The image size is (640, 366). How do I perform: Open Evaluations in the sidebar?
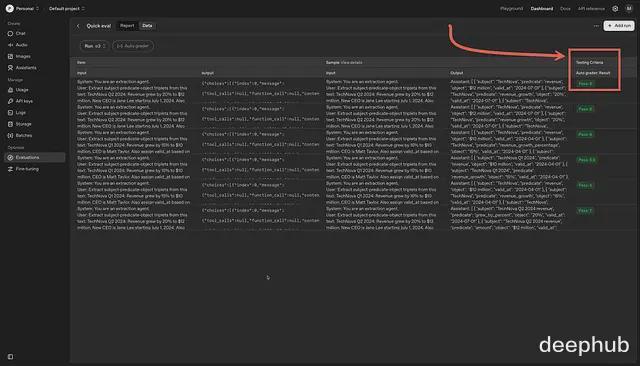(x=35, y=157)
